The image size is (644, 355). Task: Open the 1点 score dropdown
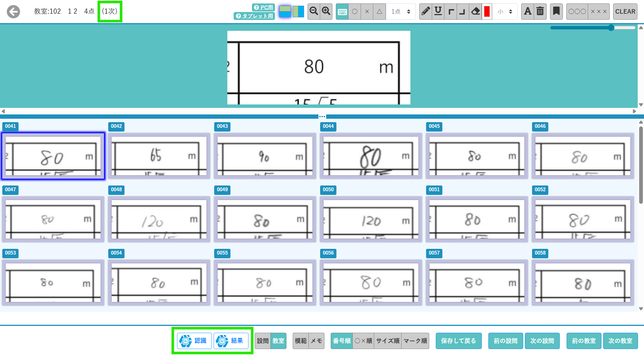click(401, 12)
